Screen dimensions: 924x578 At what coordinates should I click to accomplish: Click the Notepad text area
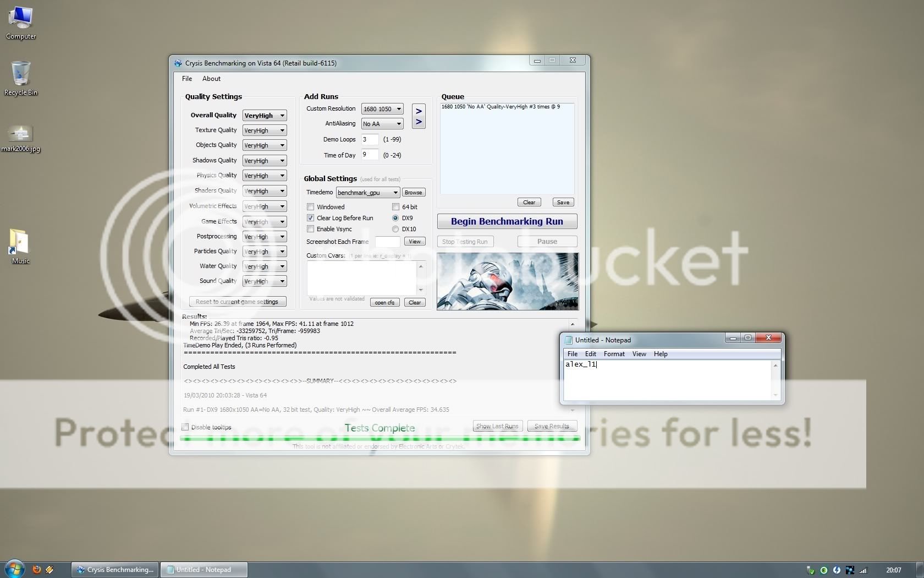point(667,380)
